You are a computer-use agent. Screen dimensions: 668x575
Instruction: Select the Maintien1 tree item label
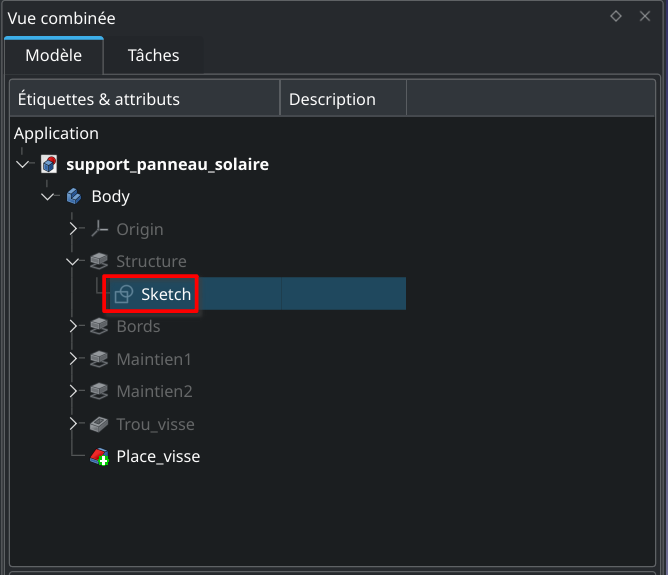pyautogui.click(x=154, y=359)
